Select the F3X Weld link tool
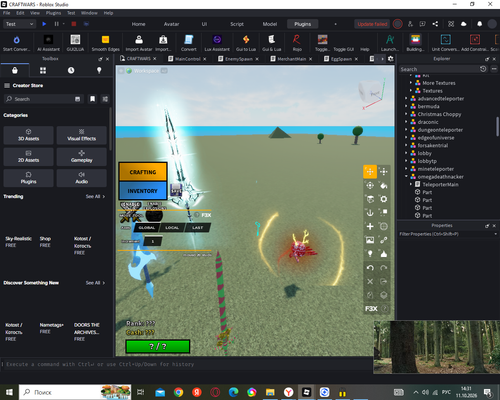 (384, 240)
